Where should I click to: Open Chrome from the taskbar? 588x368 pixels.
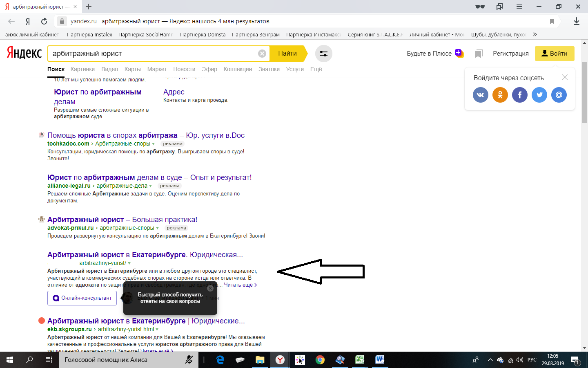click(320, 360)
